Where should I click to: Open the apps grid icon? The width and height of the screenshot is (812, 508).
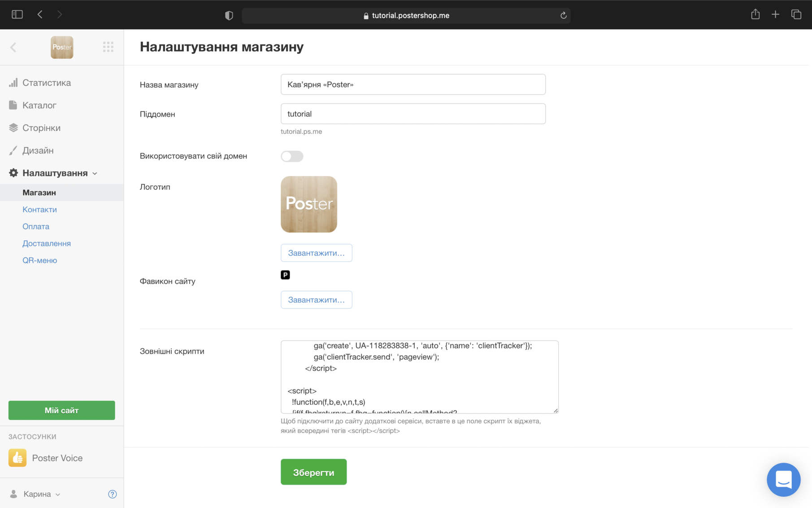click(x=108, y=47)
